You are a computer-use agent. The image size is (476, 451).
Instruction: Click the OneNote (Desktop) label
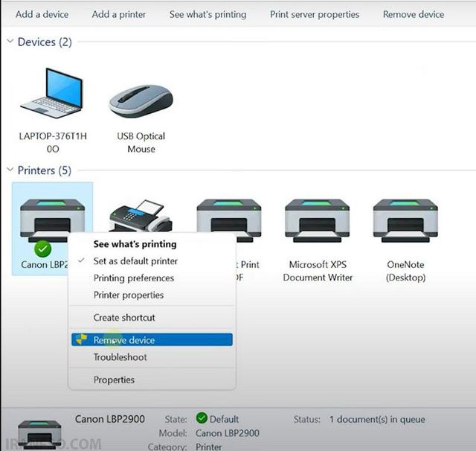(x=405, y=271)
